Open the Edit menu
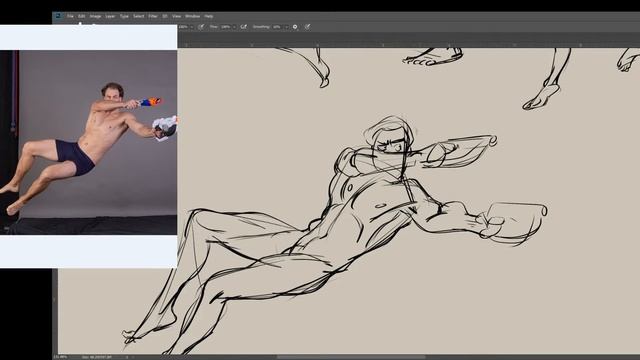The width and height of the screenshot is (640, 360). click(82, 16)
